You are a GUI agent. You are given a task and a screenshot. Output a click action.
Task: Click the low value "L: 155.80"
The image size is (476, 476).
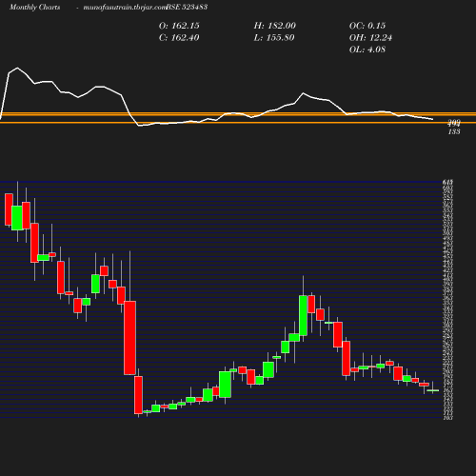click(274, 38)
